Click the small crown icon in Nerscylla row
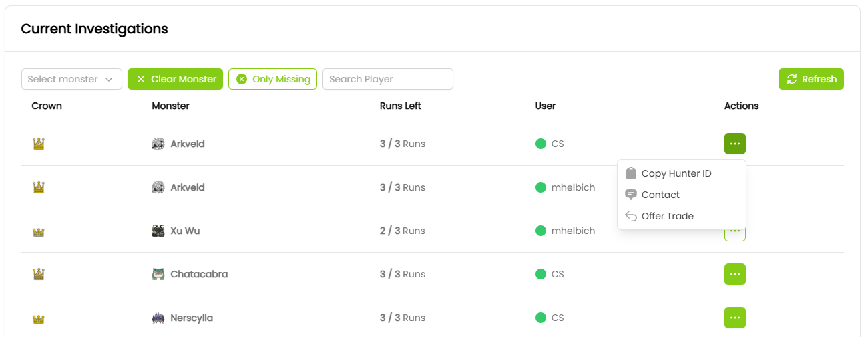The width and height of the screenshot is (868, 337). pos(39,318)
